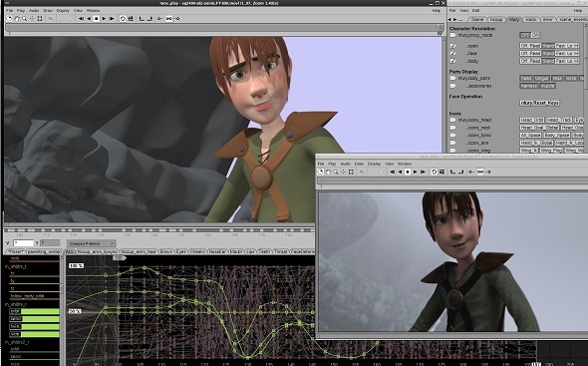Click the Reset_Keys button
588x366 pixels.
(x=539, y=103)
